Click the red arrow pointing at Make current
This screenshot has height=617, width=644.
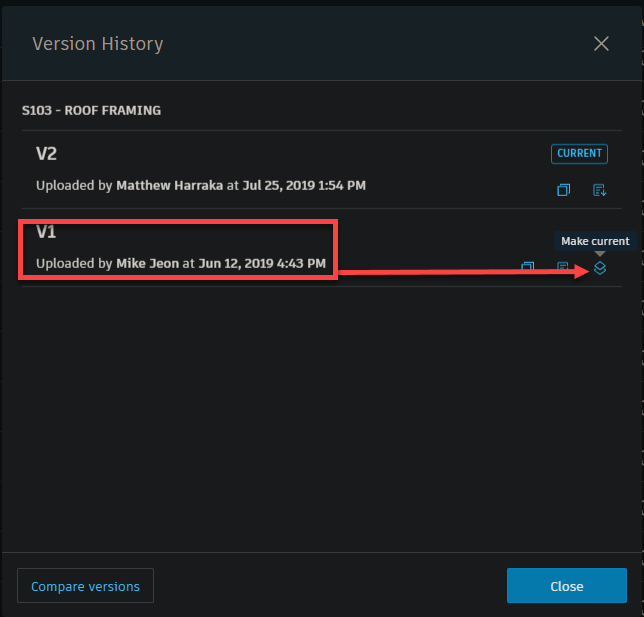click(x=464, y=272)
